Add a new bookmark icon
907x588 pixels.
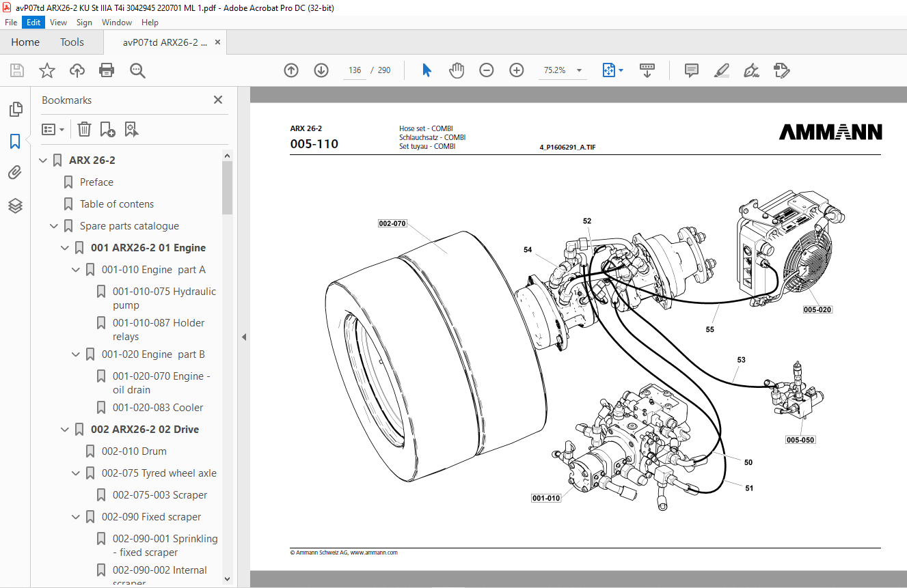107,129
